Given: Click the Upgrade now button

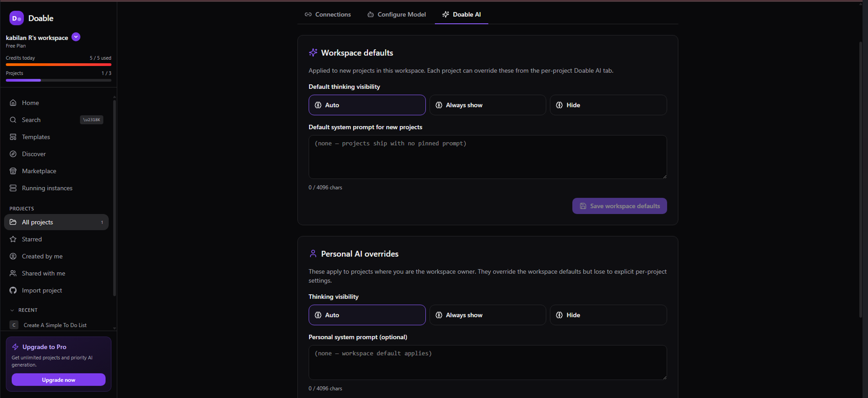Looking at the screenshot, I should 58,380.
